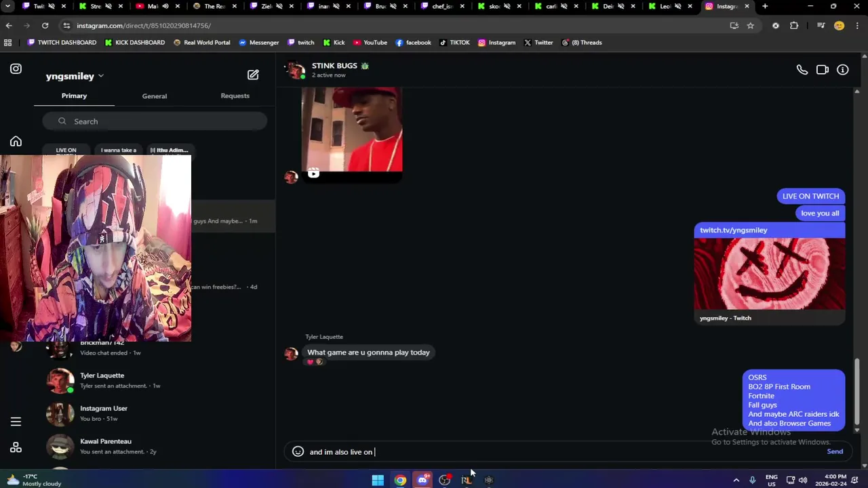Open the TWITCH DASHBOARD bookmark
This screenshot has height=488, width=868.
pyautogui.click(x=62, y=42)
